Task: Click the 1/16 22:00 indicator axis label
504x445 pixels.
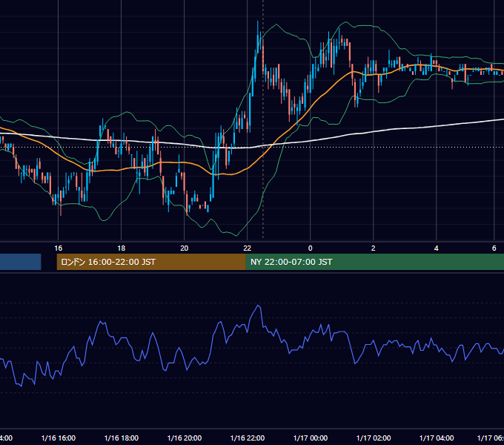Action: click(x=248, y=438)
